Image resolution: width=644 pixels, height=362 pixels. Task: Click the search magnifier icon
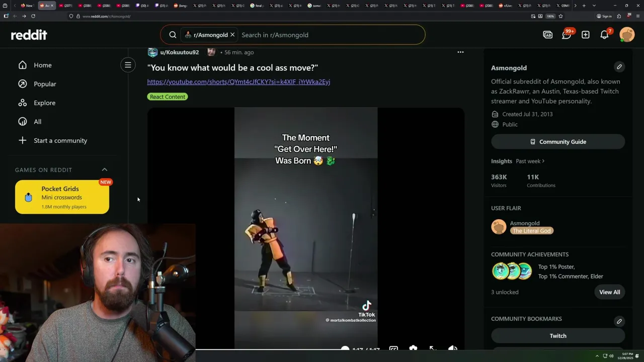(x=173, y=35)
